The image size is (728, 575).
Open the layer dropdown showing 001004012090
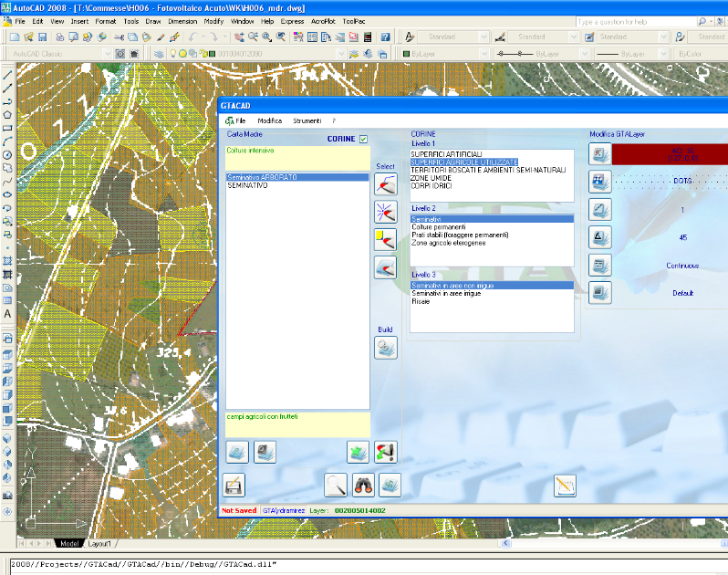click(x=342, y=54)
